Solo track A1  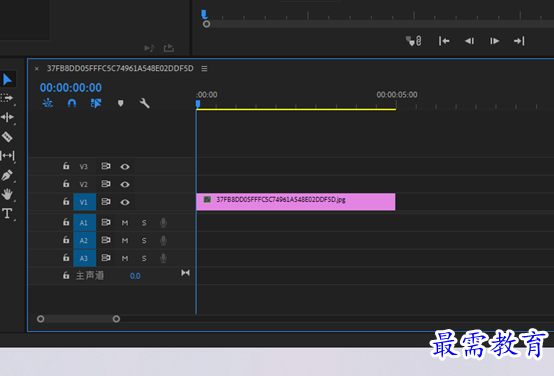tap(144, 223)
